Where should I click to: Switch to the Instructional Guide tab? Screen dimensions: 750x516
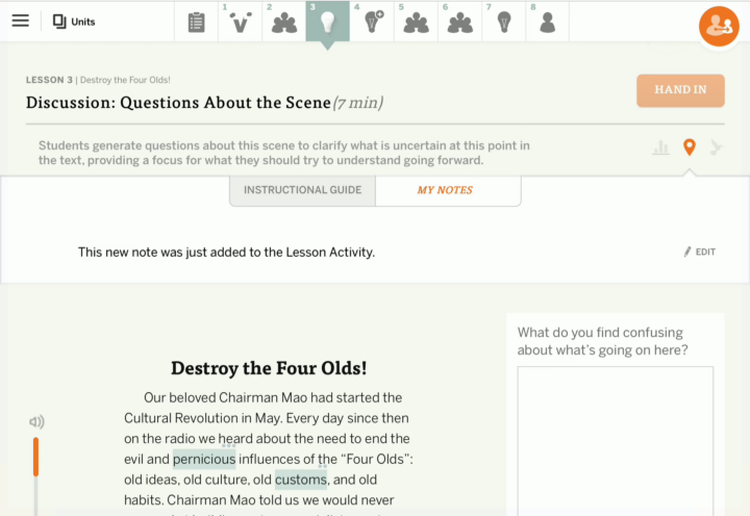point(302,190)
